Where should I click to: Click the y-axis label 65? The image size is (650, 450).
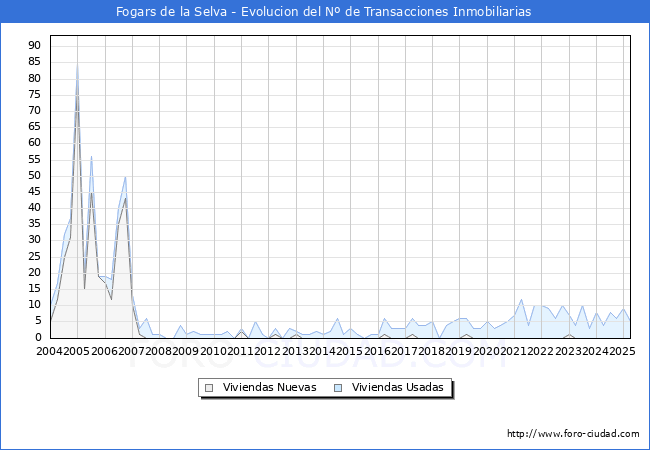tap(34, 126)
